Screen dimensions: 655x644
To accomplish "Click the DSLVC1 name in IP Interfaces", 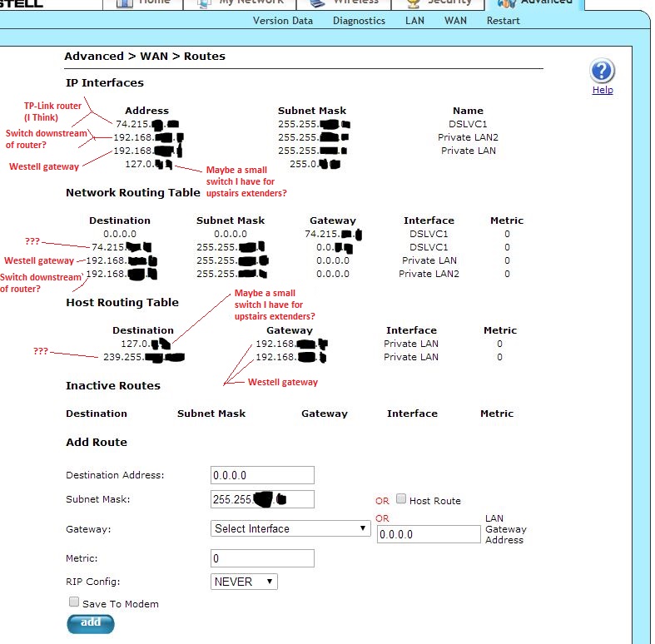I will 468,124.
